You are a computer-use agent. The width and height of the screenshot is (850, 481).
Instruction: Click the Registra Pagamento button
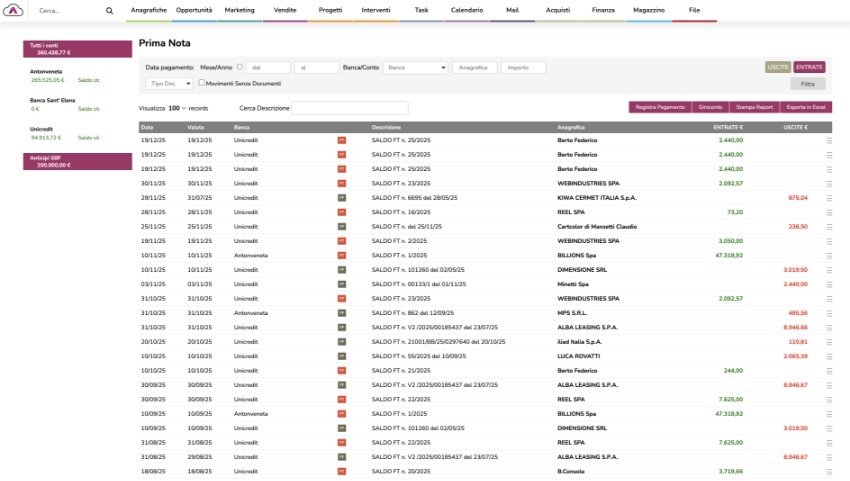point(659,106)
